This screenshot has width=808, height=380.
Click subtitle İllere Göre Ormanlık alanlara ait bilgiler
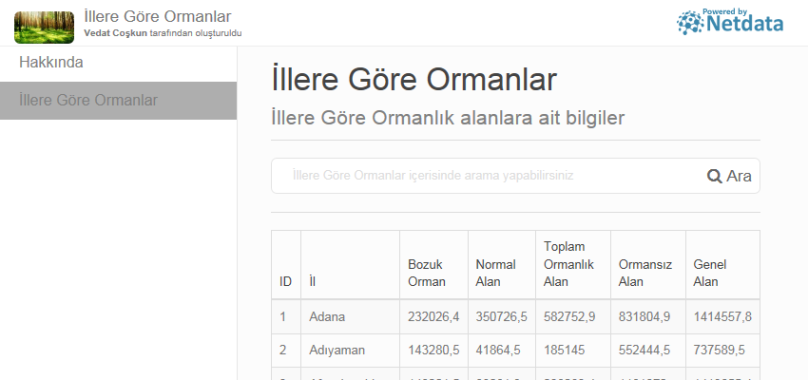pyautogui.click(x=448, y=118)
